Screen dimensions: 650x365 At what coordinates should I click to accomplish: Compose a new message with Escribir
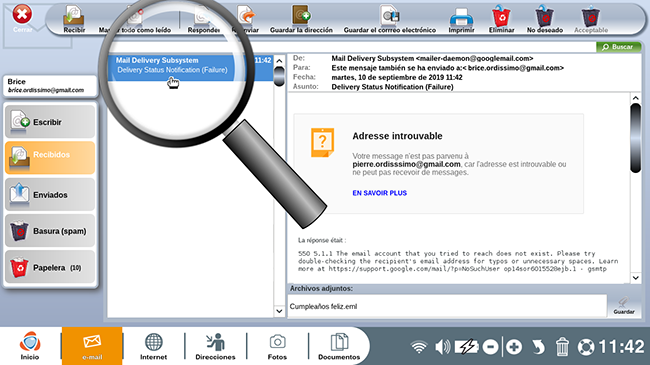tap(50, 122)
